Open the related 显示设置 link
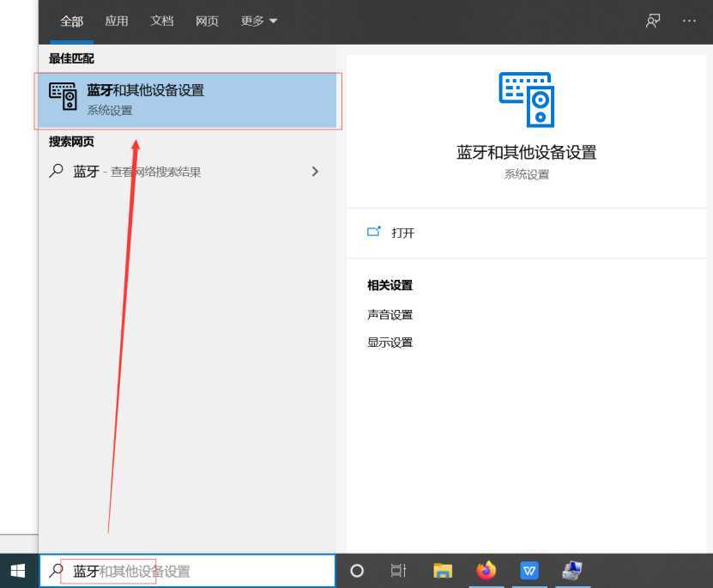The height and width of the screenshot is (588, 713). pyautogui.click(x=390, y=342)
